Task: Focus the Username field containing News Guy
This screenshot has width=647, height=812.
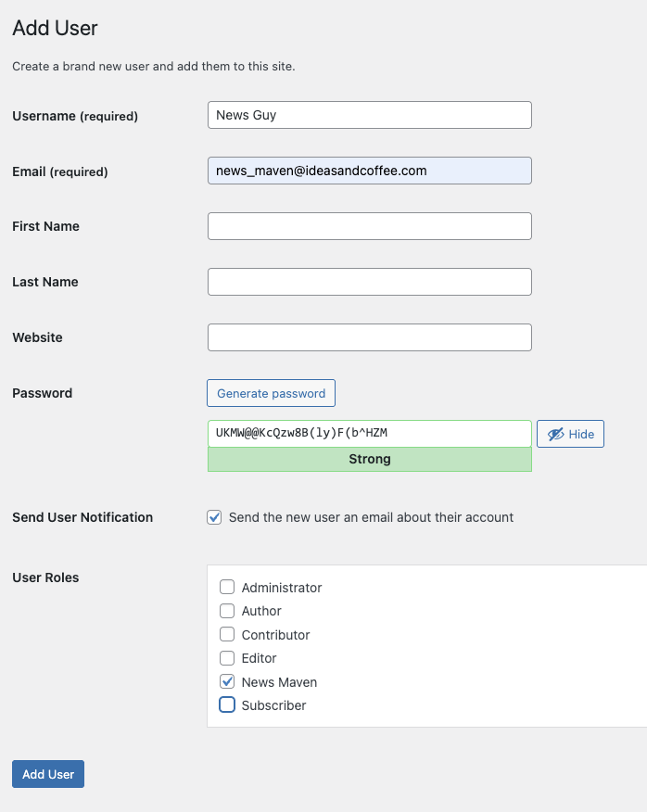Action: click(x=370, y=115)
